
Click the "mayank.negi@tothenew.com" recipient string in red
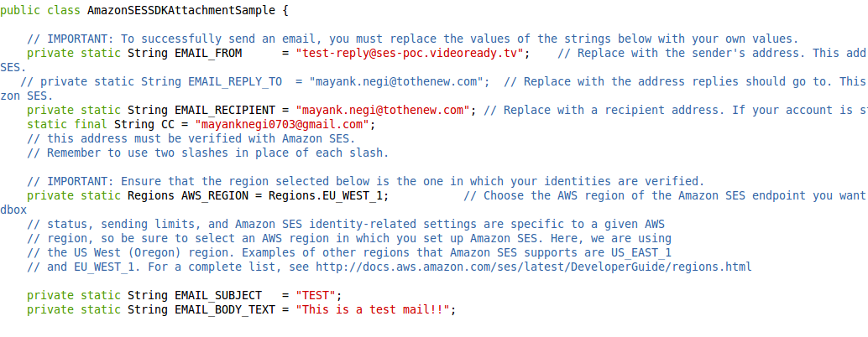click(383, 110)
